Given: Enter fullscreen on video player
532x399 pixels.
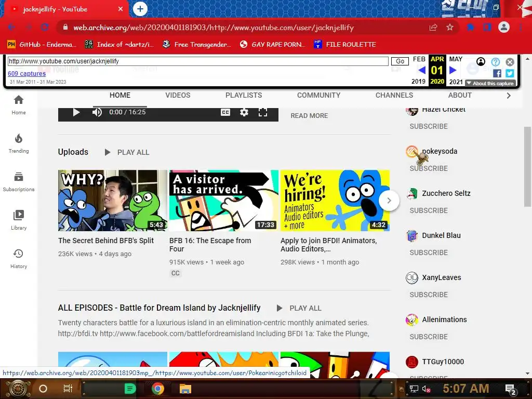Looking at the screenshot, I should tap(262, 112).
